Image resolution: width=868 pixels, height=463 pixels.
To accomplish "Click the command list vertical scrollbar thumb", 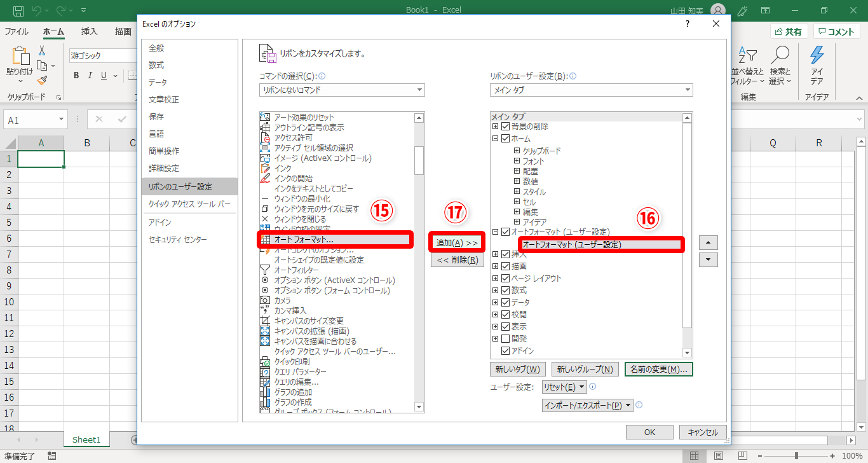I will (x=419, y=160).
